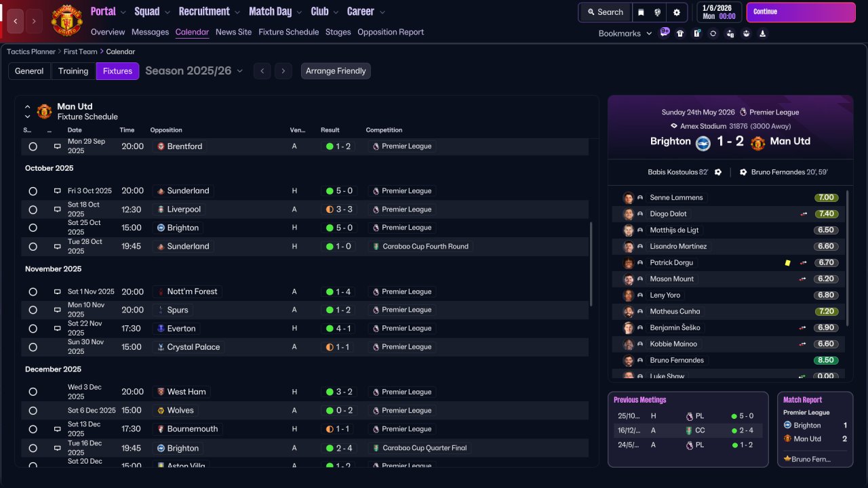868x488 pixels.
Task: Click the Brighton badge in the match score header
Action: pos(703,142)
